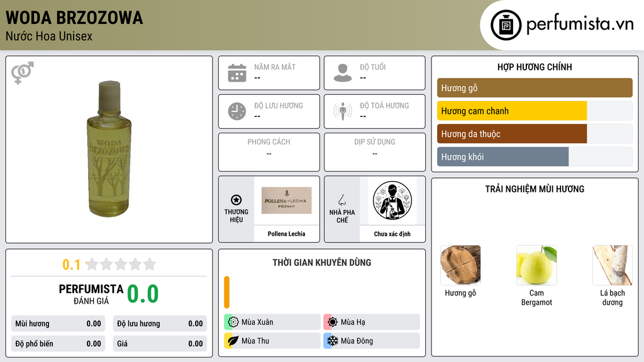Click the Lá bạch dương caption
644x362 pixels.
tap(613, 297)
